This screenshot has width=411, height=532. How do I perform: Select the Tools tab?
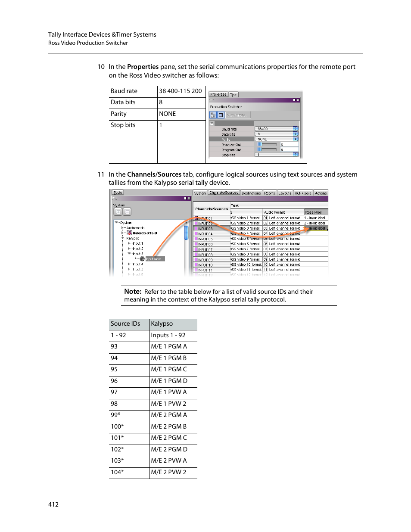point(118,193)
